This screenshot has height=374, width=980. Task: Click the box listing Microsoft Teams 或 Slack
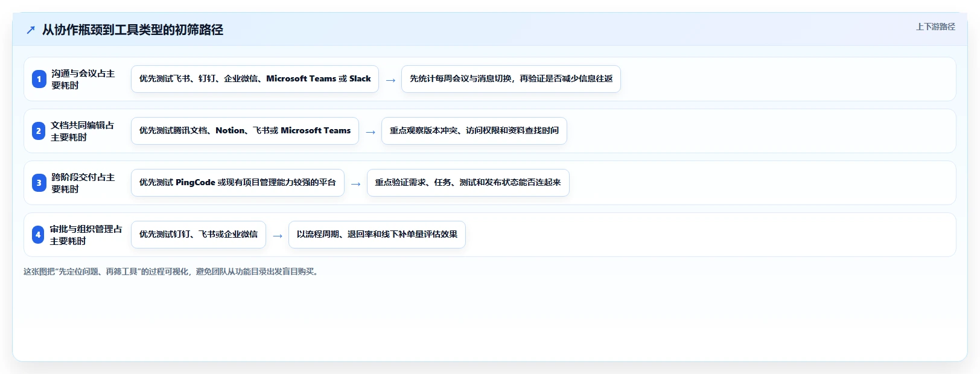pos(255,79)
